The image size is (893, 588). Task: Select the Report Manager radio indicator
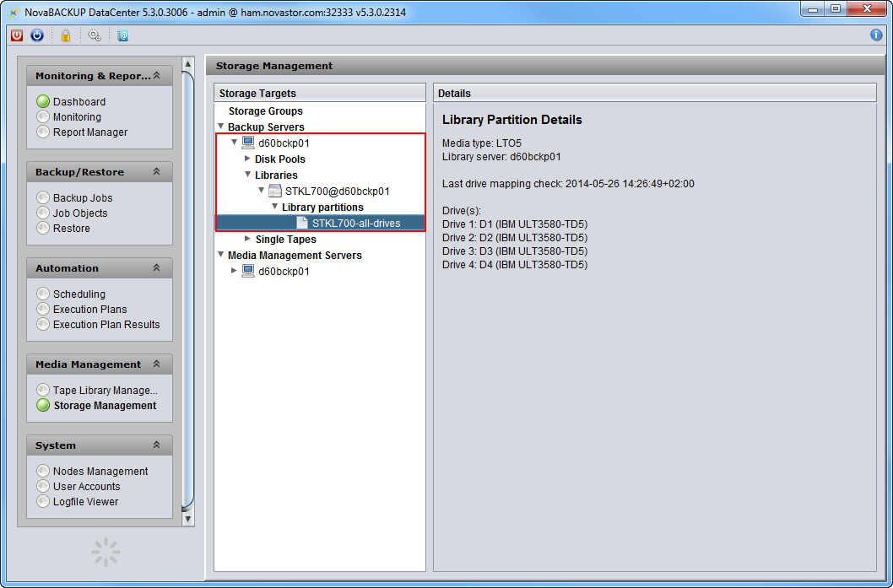43,132
